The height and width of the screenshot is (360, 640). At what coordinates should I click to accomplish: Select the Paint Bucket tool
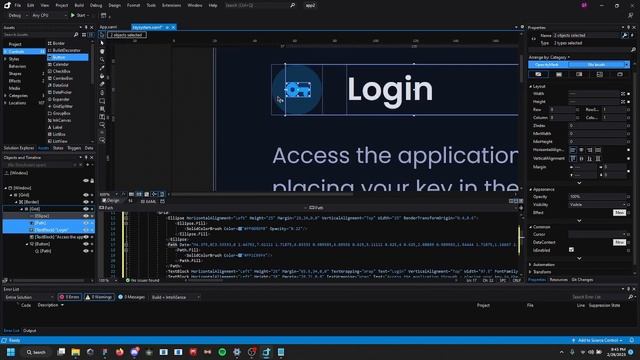(102, 76)
